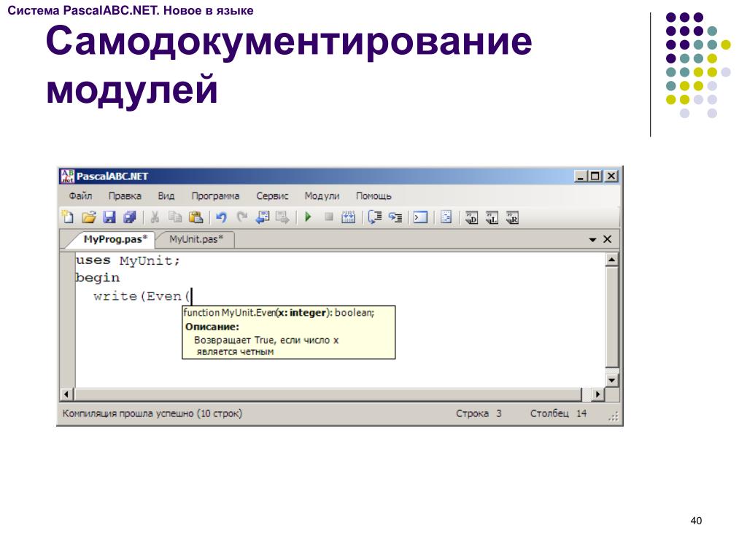Undo the last edit
747x560 pixels.
tap(221, 217)
